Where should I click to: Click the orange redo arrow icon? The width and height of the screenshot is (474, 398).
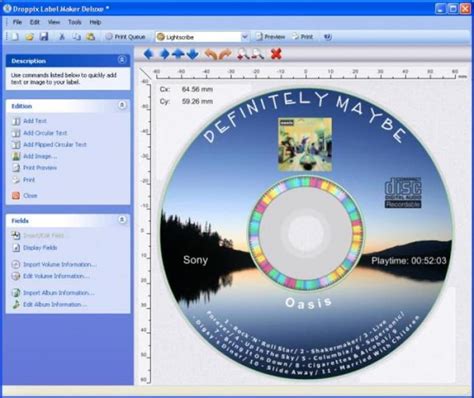pyautogui.click(x=225, y=54)
